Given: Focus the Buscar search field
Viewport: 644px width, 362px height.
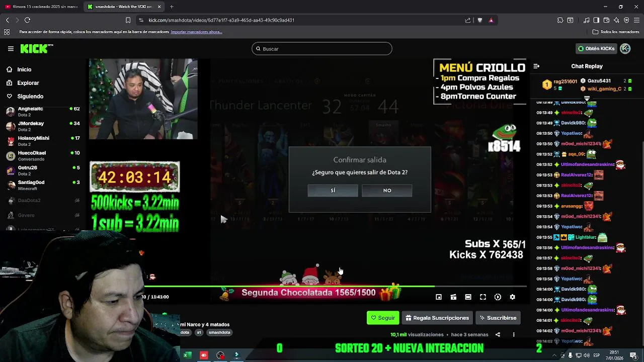Looking at the screenshot, I should pos(322,49).
